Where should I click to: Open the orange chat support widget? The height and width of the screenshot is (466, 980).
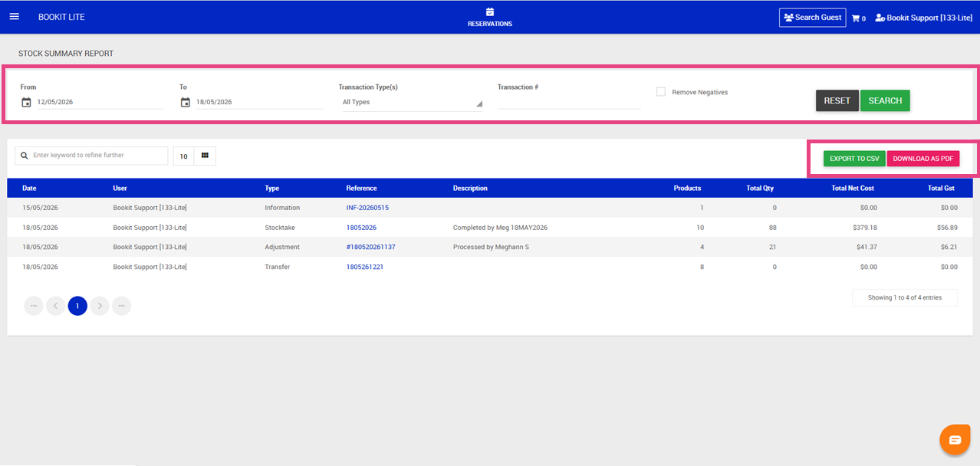(x=955, y=439)
